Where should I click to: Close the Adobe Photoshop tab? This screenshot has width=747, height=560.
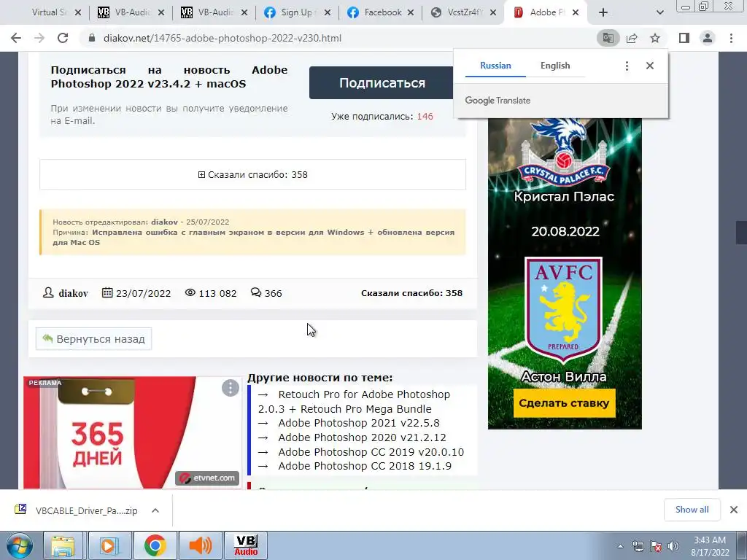click(576, 12)
